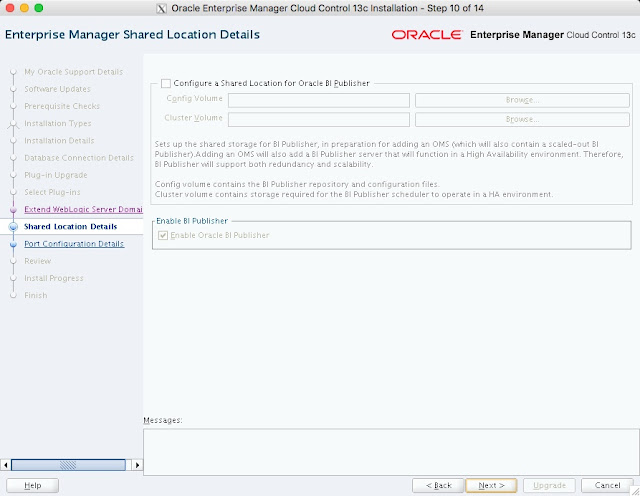Select Database Connection Details step
Image resolution: width=640 pixels, height=496 pixels.
[x=79, y=158]
